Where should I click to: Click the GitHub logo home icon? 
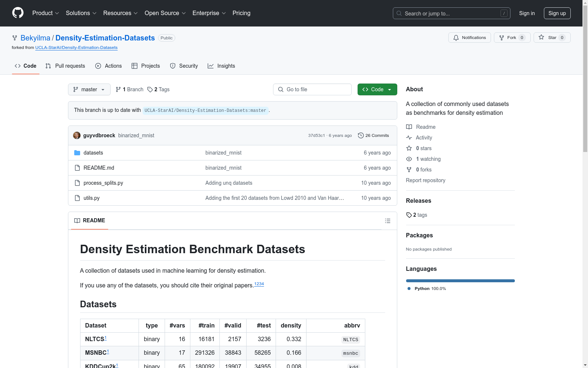pyautogui.click(x=18, y=13)
